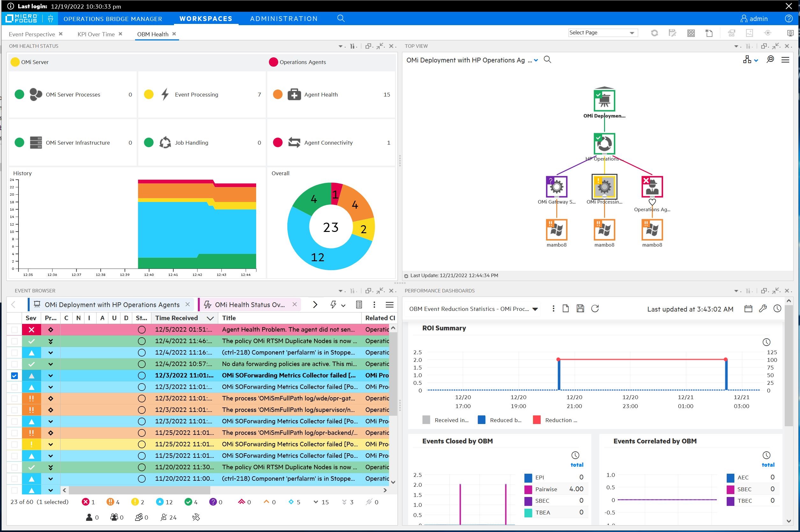Open the OMi Deployment view selector dropdown
The height and width of the screenshot is (532, 800).
[x=536, y=60]
